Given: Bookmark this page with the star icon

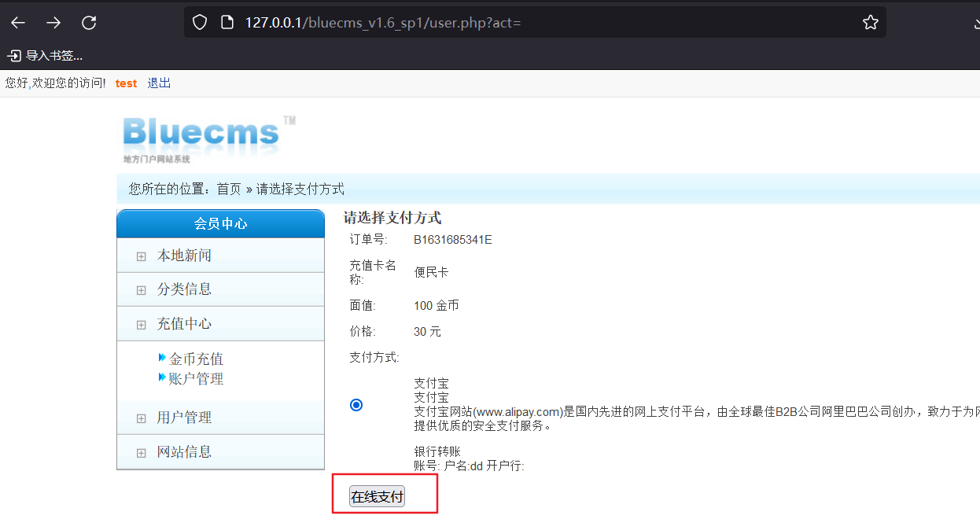Looking at the screenshot, I should tap(870, 22).
